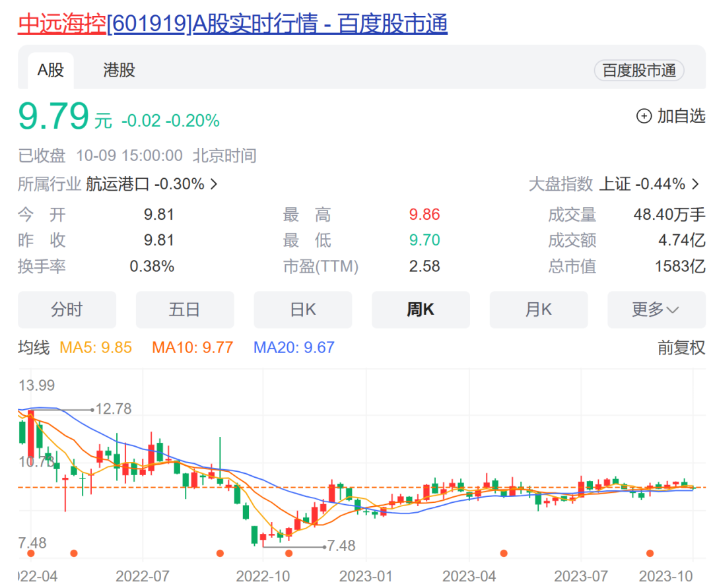Select the 月K chart tab
713x588 pixels.
pos(539,310)
